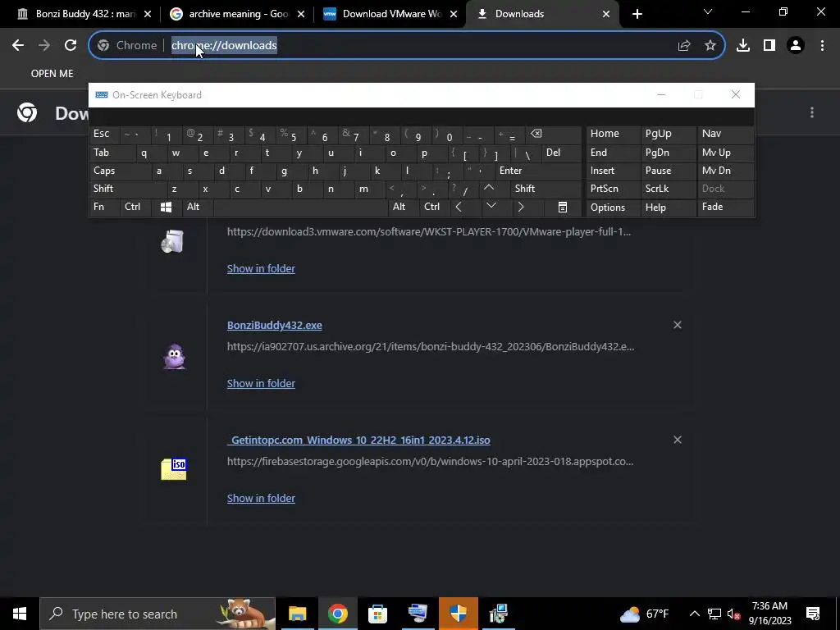Tap the spacebar on on-screen keyboard

coord(301,207)
